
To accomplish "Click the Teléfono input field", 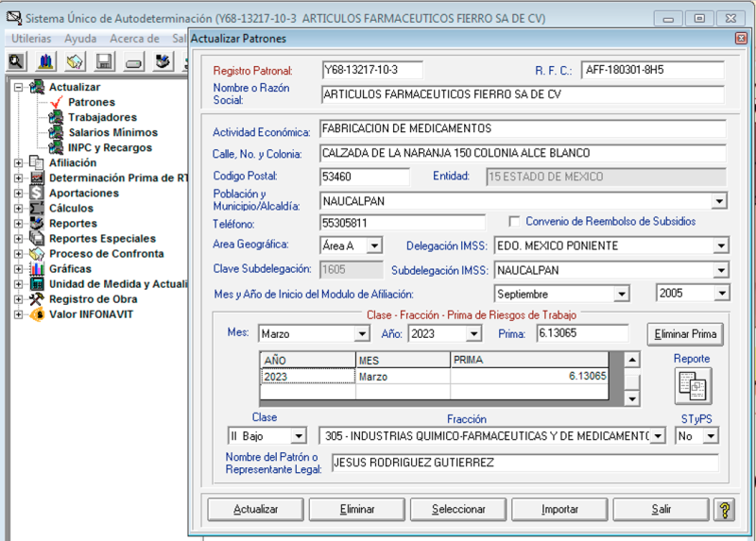I will [403, 223].
